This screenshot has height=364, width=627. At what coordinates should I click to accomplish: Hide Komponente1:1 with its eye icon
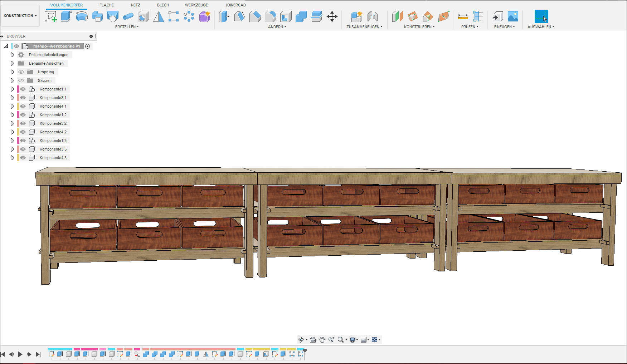[x=23, y=89]
